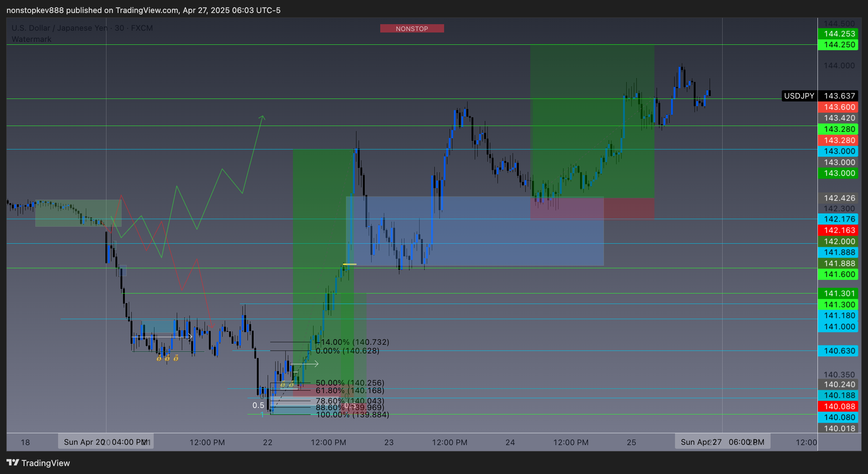Click the green 143.280 price label

[x=838, y=129]
